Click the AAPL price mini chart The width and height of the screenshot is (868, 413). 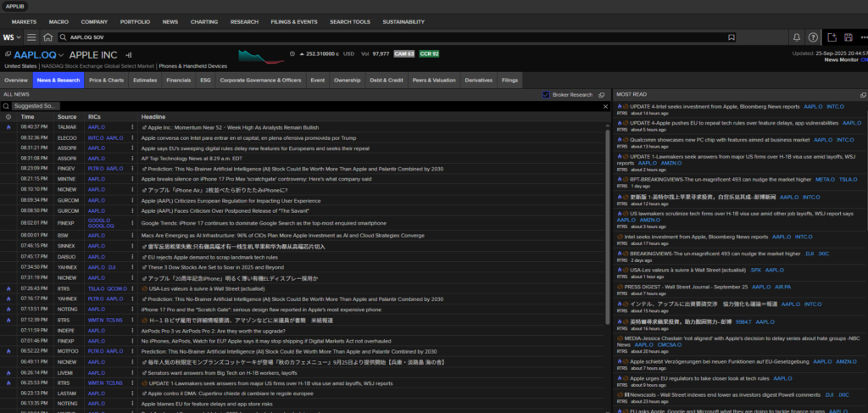tap(261, 56)
